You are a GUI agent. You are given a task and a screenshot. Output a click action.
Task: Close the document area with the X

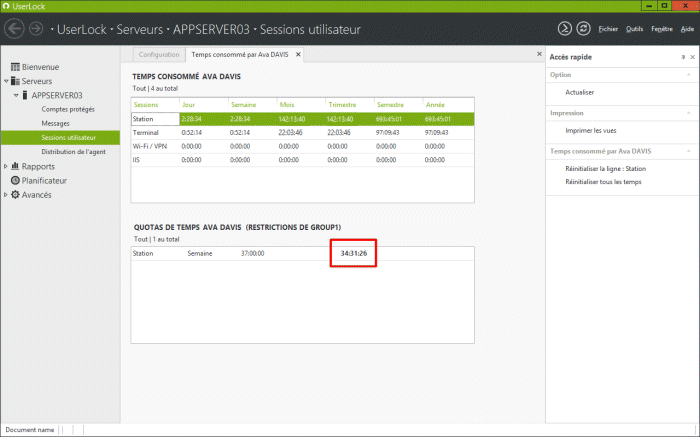click(x=539, y=54)
